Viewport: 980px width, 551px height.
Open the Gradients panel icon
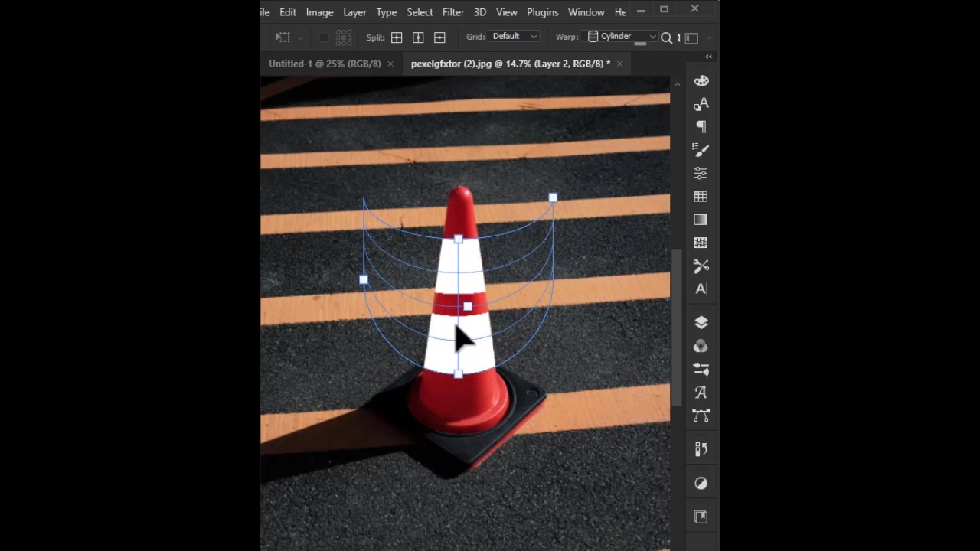[x=701, y=220]
